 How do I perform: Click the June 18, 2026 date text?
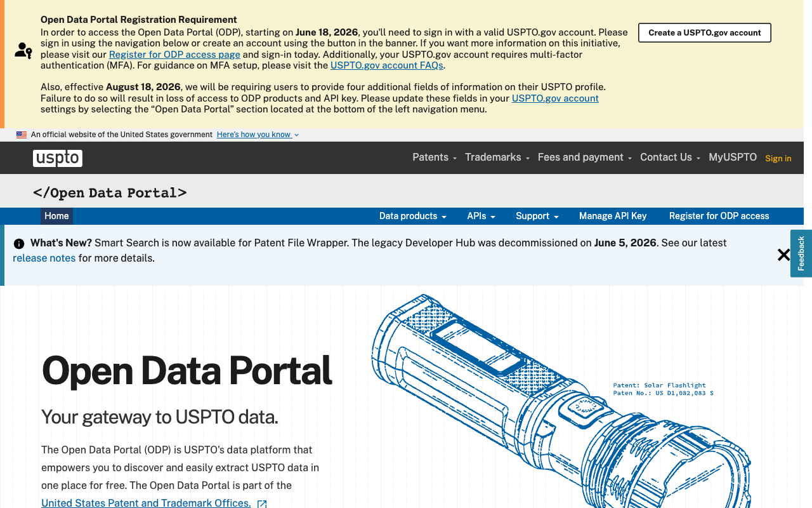coord(327,32)
